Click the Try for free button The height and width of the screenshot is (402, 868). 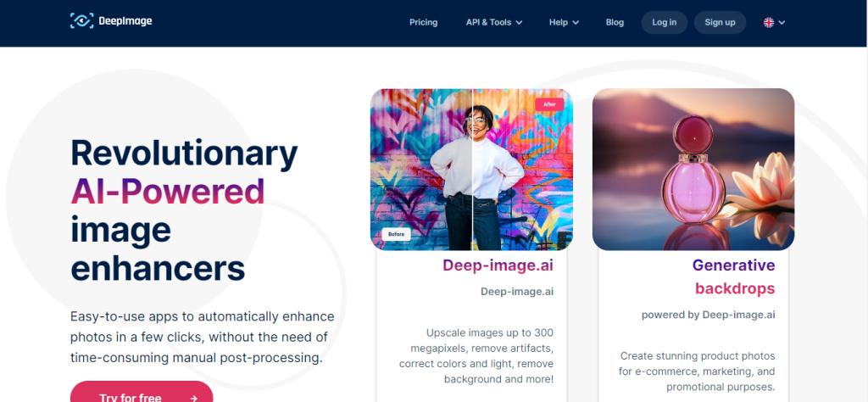(x=142, y=392)
